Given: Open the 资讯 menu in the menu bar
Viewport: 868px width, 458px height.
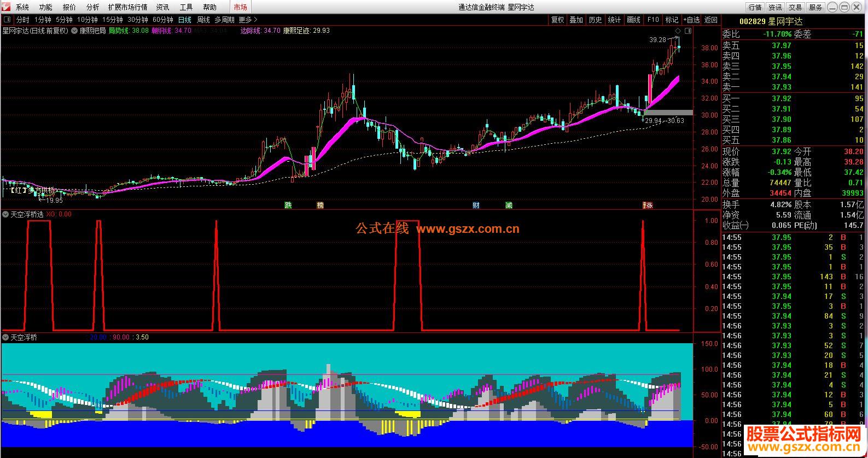Looking at the screenshot, I should coord(162,7).
